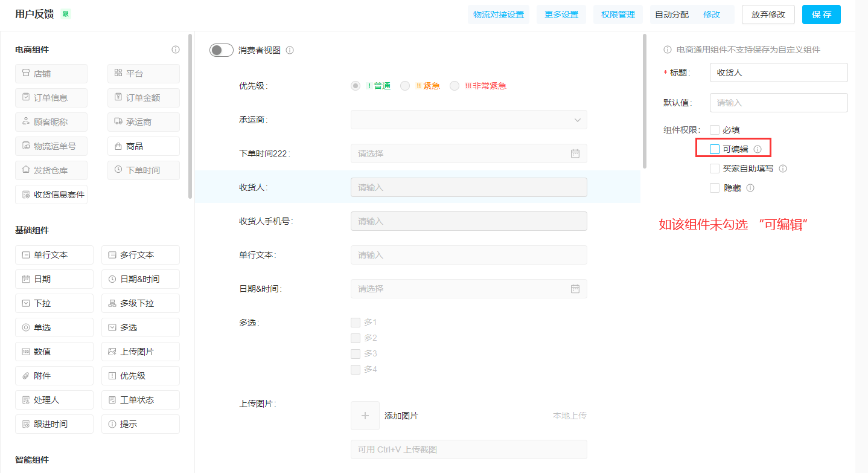Click the calendar icon in 日期&时间 field
This screenshot has width=868, height=473.
pyautogui.click(x=575, y=289)
